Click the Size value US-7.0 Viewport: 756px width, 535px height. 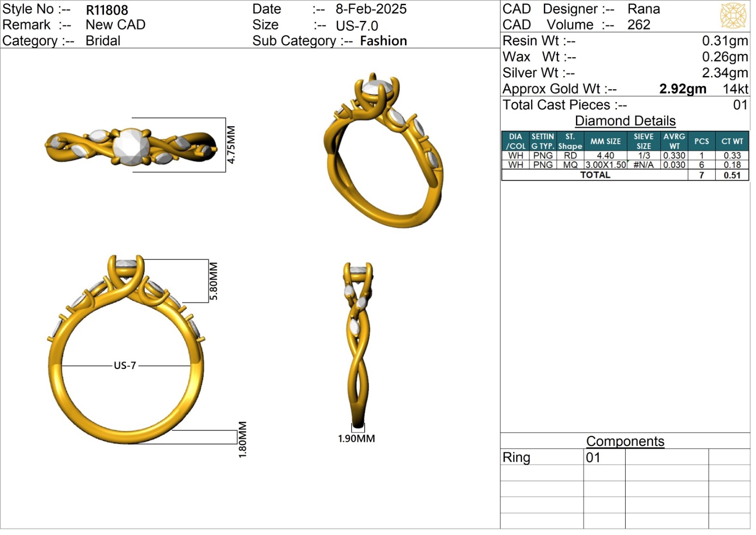357,25
